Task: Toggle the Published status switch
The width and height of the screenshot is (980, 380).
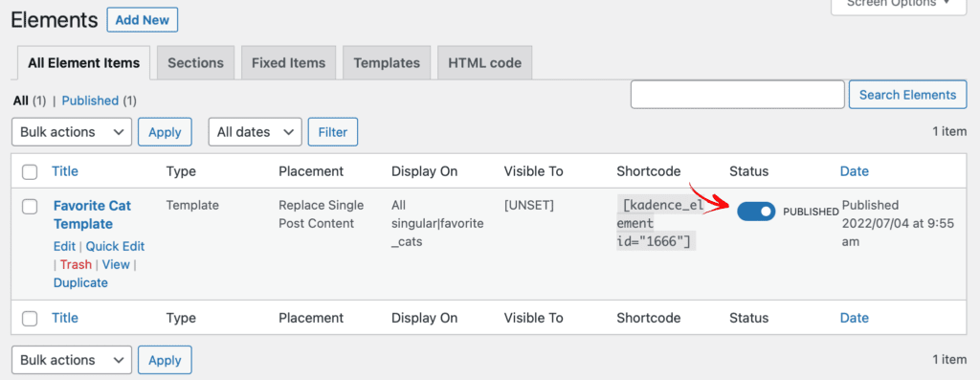Action: coord(756,212)
